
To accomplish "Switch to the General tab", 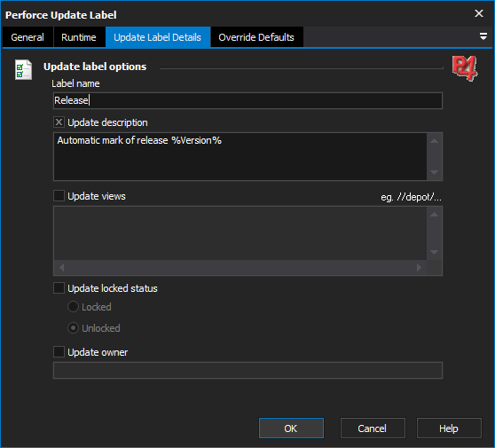I will (27, 37).
